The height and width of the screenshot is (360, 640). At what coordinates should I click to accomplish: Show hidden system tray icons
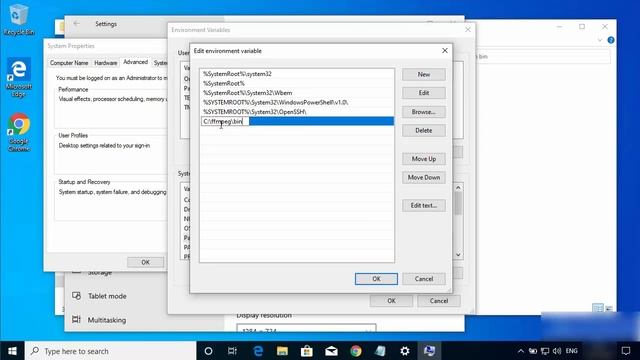click(x=520, y=351)
